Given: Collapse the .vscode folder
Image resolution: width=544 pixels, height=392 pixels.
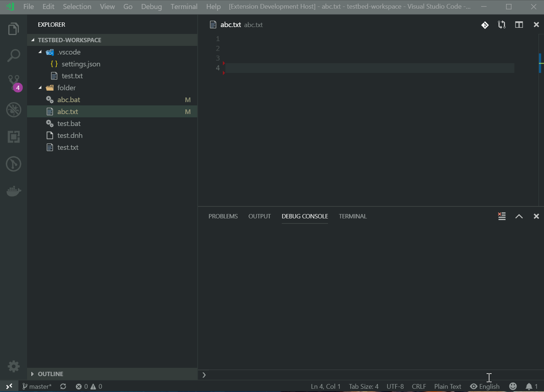Looking at the screenshot, I should point(40,52).
